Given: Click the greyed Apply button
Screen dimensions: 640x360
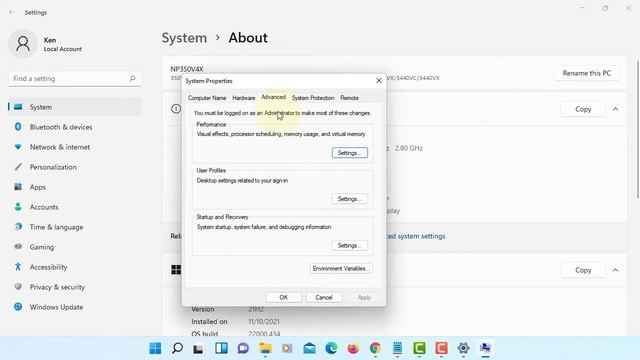Looking at the screenshot, I should point(364,297).
